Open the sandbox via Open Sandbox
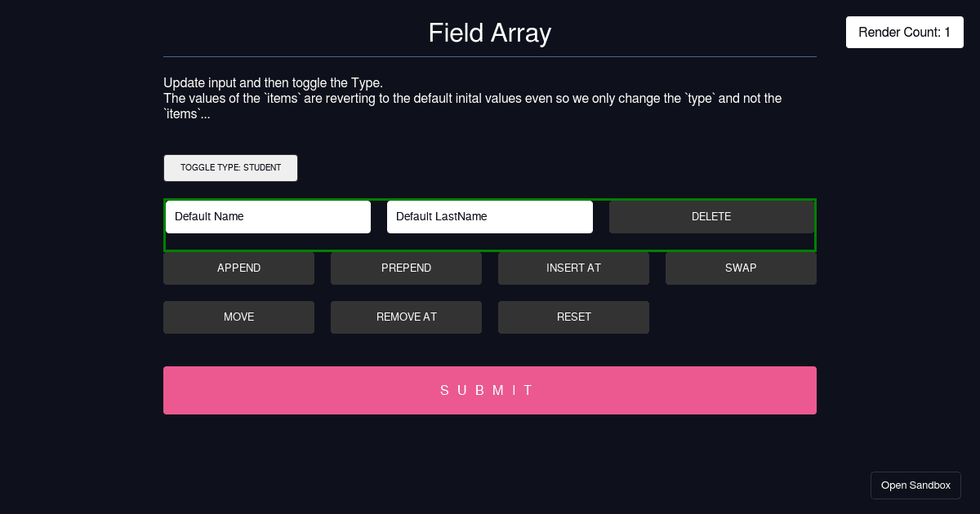The width and height of the screenshot is (980, 514). click(915, 485)
